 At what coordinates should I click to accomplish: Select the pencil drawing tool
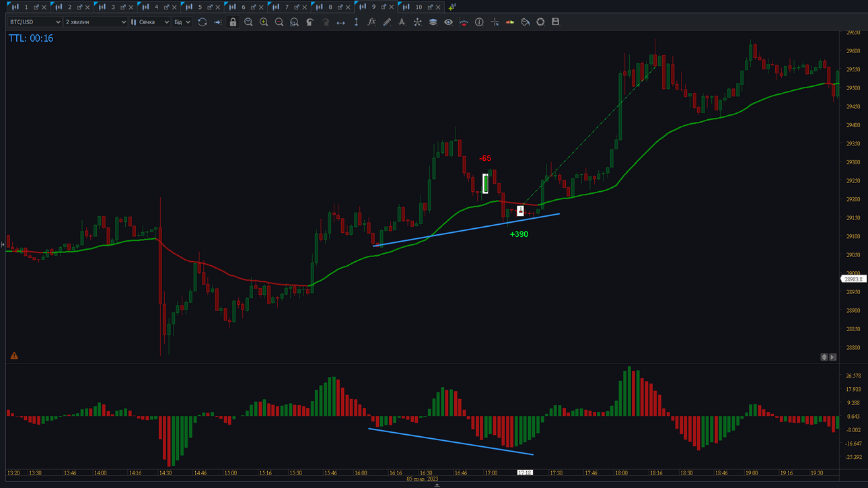[x=387, y=22]
